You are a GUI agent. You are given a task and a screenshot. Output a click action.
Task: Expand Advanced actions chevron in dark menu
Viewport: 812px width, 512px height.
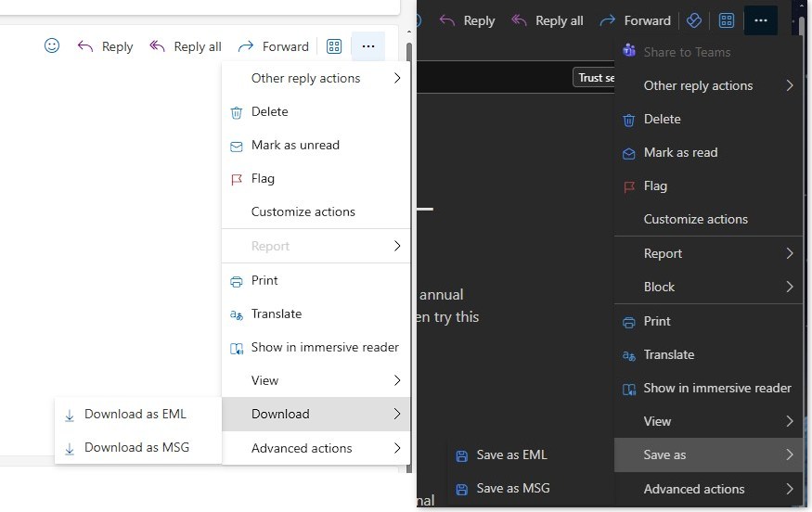(x=789, y=489)
